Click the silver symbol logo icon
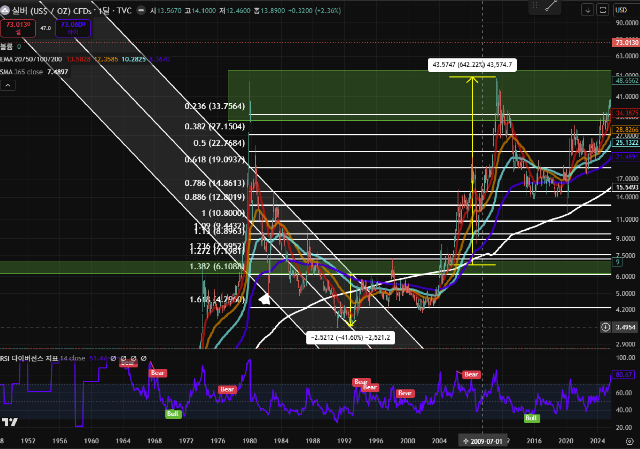Screen dimensions: 640x449 (4, 11)
